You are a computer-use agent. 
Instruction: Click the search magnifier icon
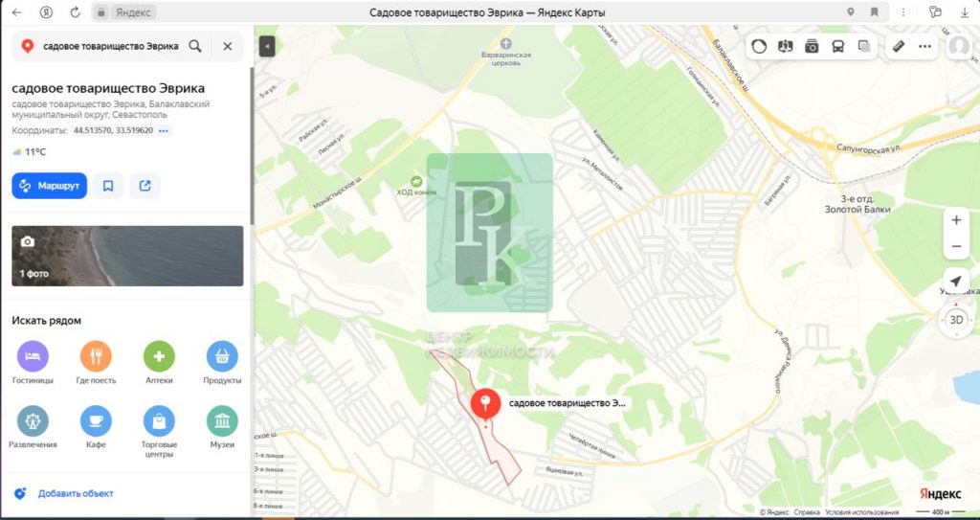point(195,46)
